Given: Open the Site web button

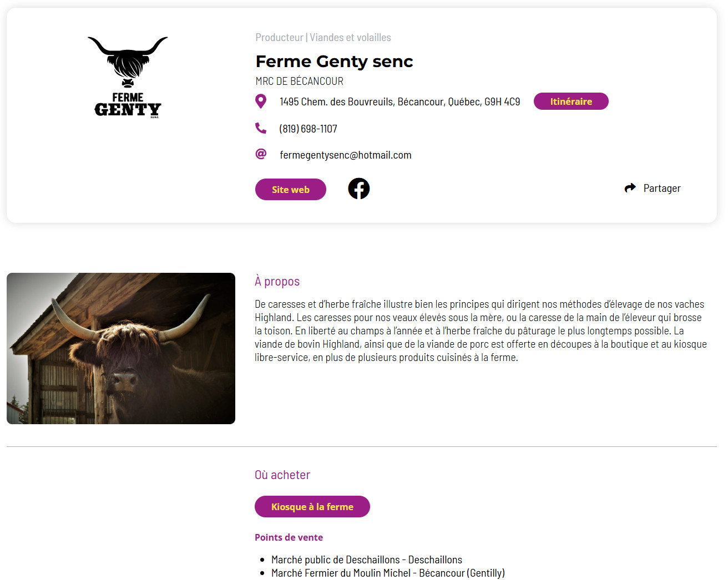Looking at the screenshot, I should tap(290, 190).
